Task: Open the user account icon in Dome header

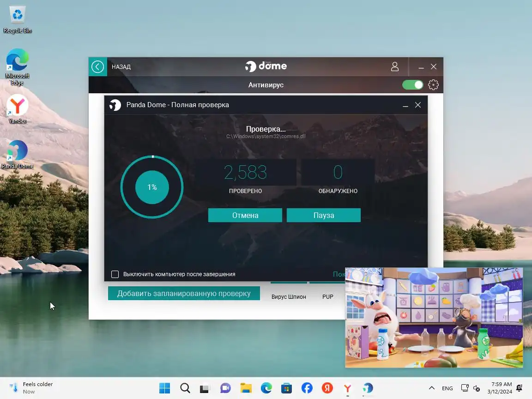Action: [394, 66]
